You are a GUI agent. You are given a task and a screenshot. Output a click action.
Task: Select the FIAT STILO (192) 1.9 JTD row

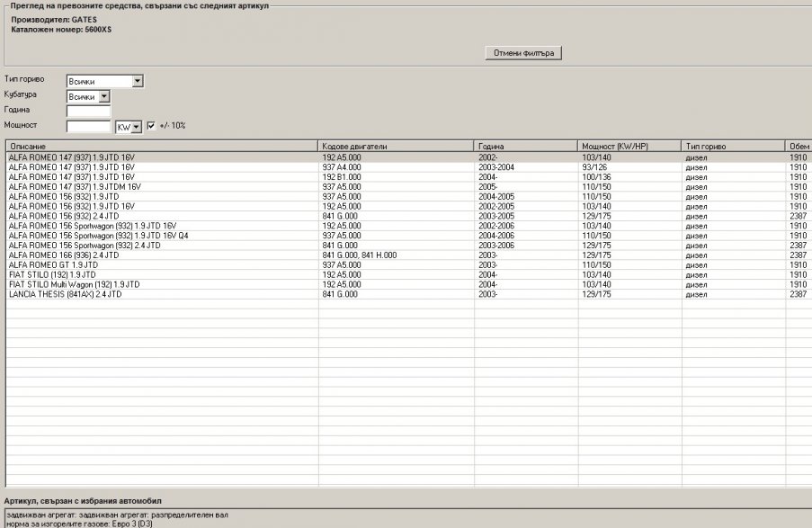(x=162, y=275)
